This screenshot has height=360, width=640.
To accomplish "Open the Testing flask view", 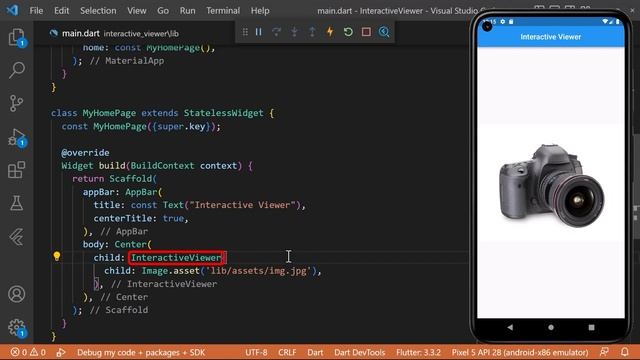I will tap(17, 203).
